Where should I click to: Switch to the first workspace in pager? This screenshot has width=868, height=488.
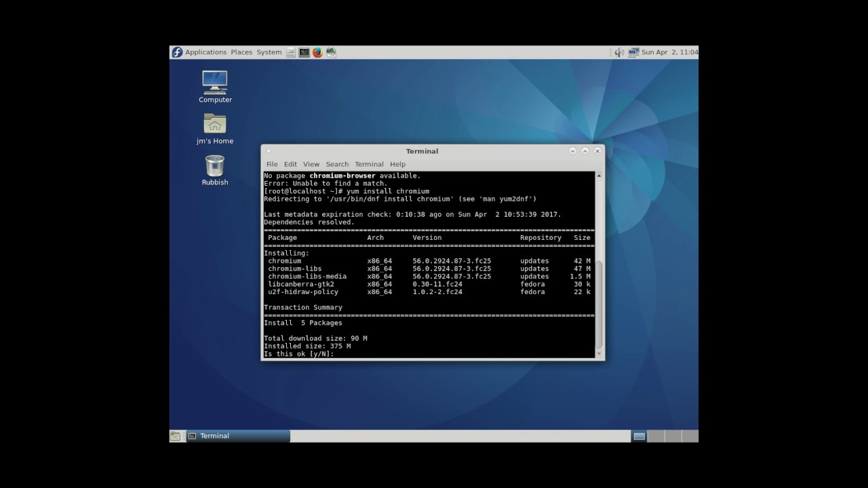click(x=639, y=436)
